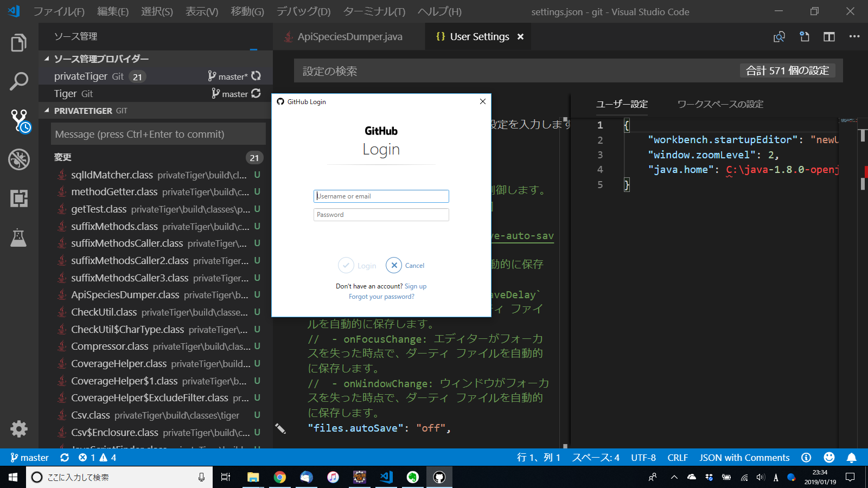Screen dimensions: 868x488
Task: Synchronize changes for privateTiger repository
Action: click(x=256, y=76)
